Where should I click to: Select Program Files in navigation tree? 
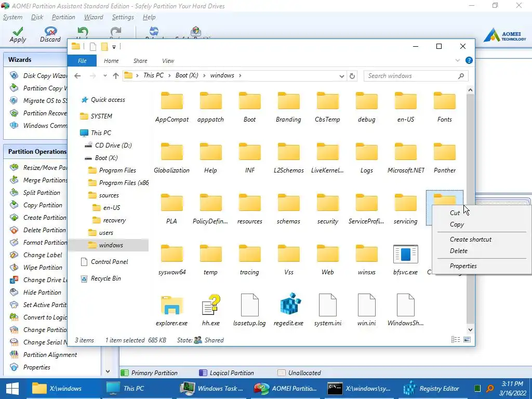[x=117, y=170]
